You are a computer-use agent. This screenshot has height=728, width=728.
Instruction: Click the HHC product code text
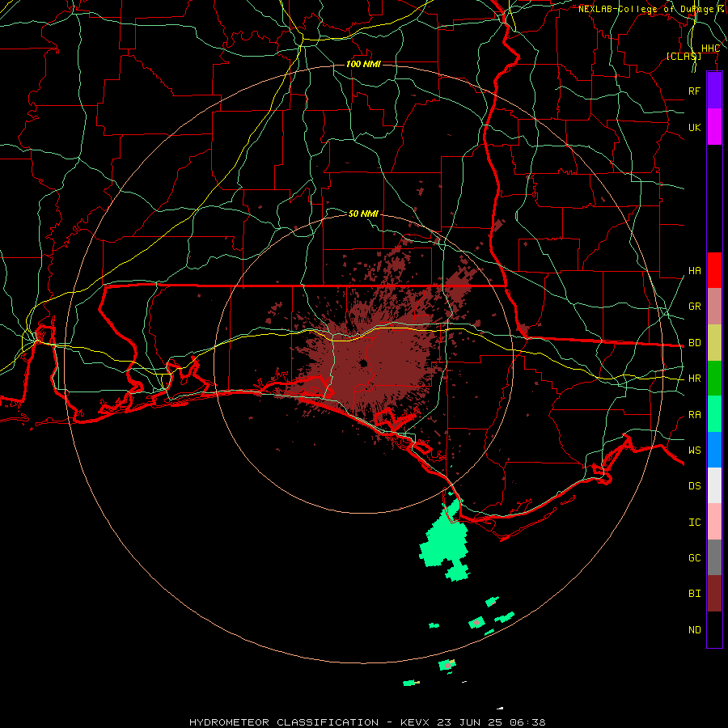[x=710, y=49]
